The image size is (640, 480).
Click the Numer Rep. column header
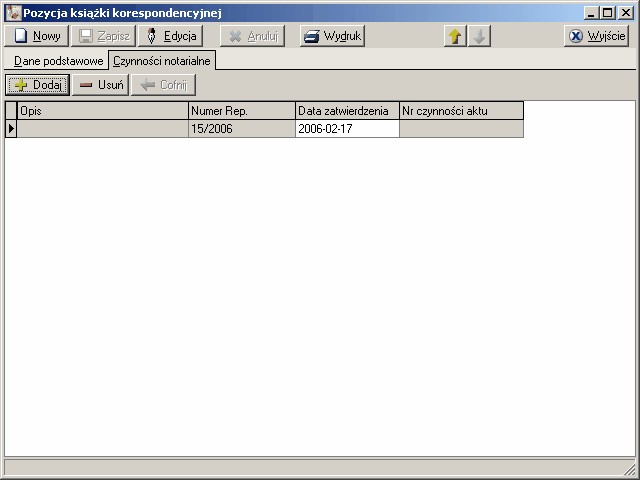click(242, 111)
